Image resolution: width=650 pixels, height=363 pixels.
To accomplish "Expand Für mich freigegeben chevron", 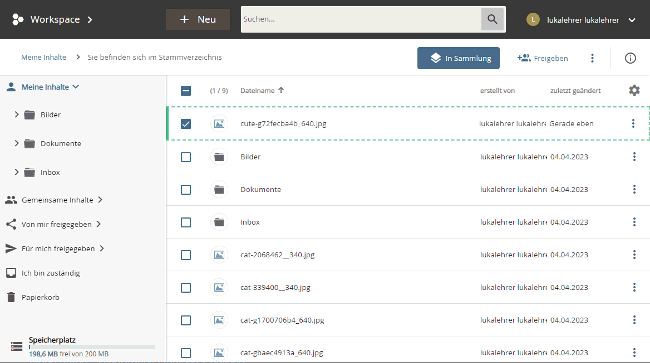I will click(x=102, y=248).
